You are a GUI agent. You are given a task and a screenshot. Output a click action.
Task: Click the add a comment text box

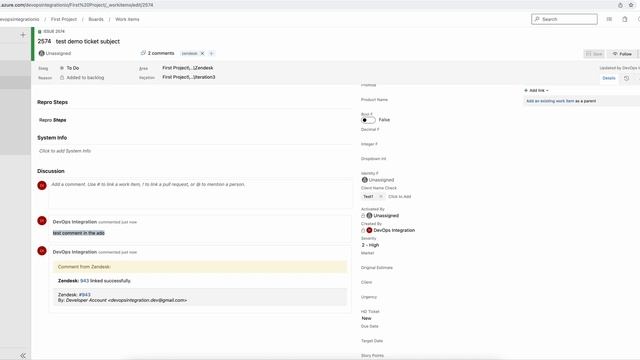pyautogui.click(x=200, y=193)
